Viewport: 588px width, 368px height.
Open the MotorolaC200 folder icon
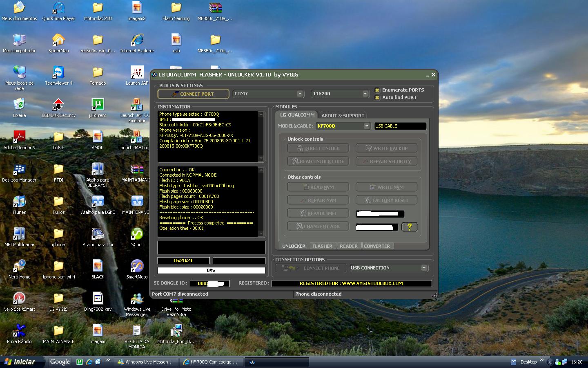[x=98, y=11]
